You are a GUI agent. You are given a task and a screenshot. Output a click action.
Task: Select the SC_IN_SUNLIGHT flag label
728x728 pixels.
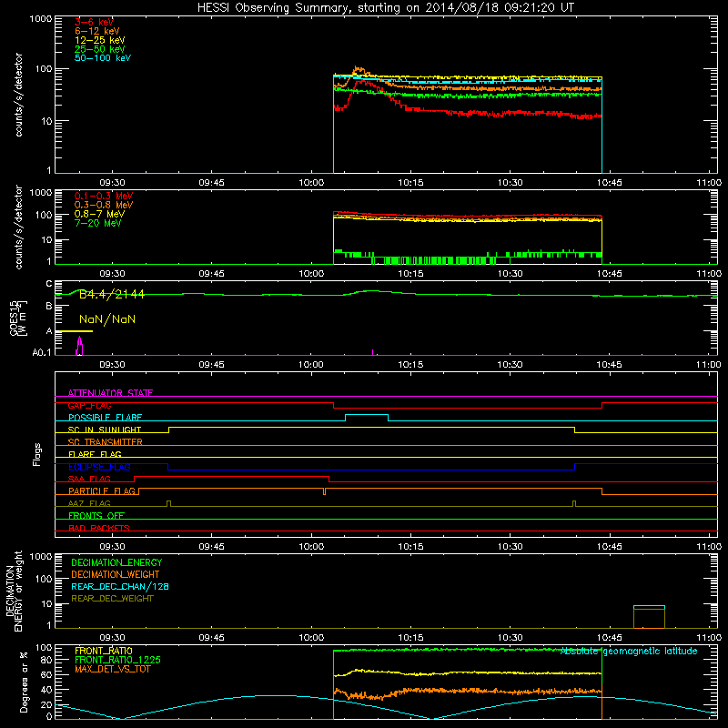pos(105,430)
